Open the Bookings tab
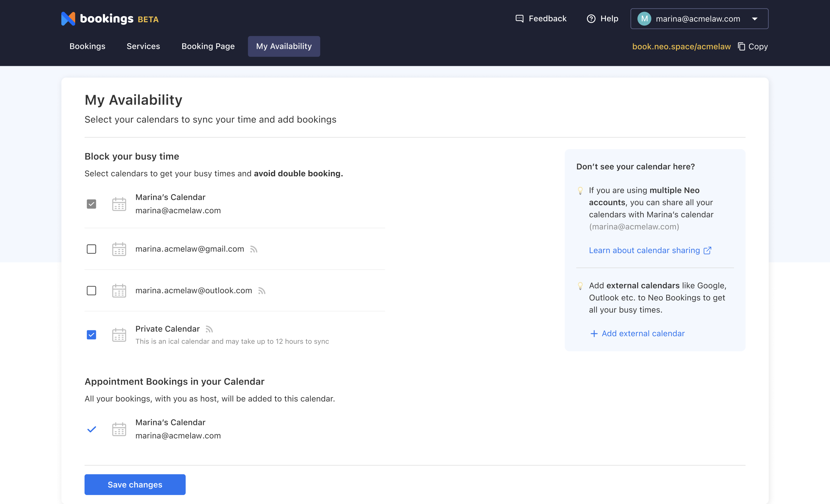The image size is (830, 504). point(87,46)
